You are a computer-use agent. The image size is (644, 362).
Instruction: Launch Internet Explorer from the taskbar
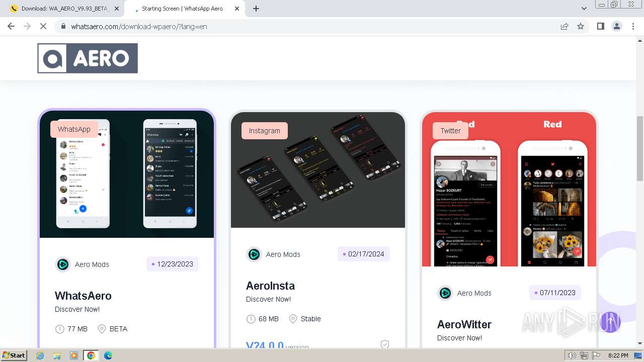40,355
